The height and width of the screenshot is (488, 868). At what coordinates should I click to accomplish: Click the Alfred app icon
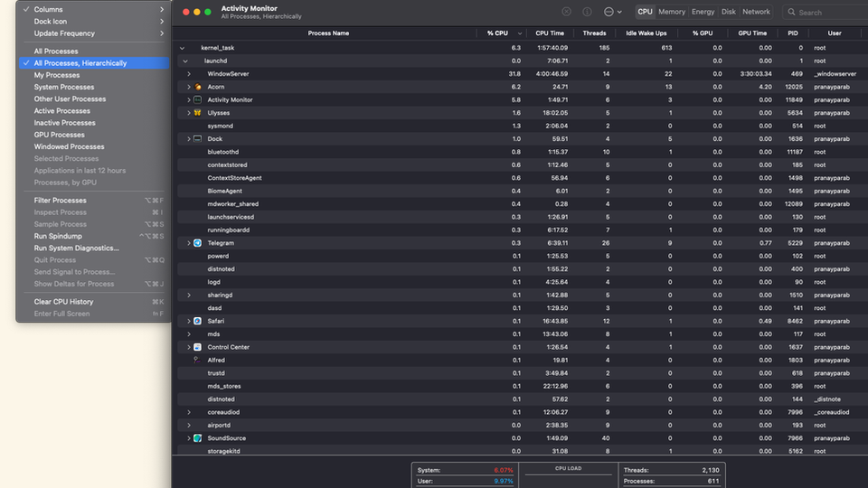click(x=198, y=361)
